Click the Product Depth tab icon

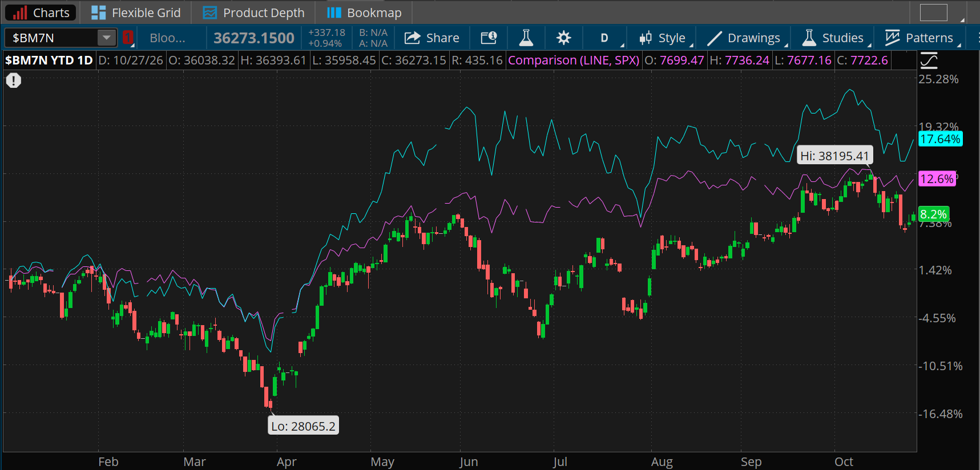coord(209,13)
